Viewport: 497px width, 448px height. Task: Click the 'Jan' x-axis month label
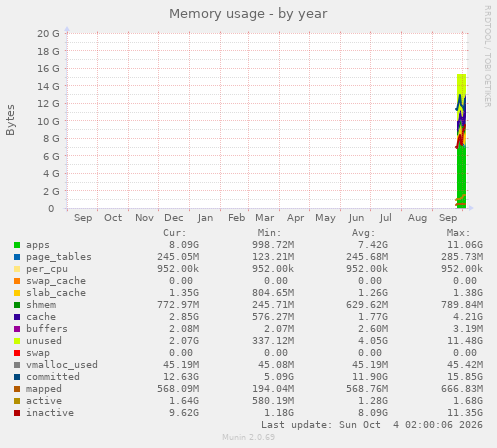click(x=205, y=218)
